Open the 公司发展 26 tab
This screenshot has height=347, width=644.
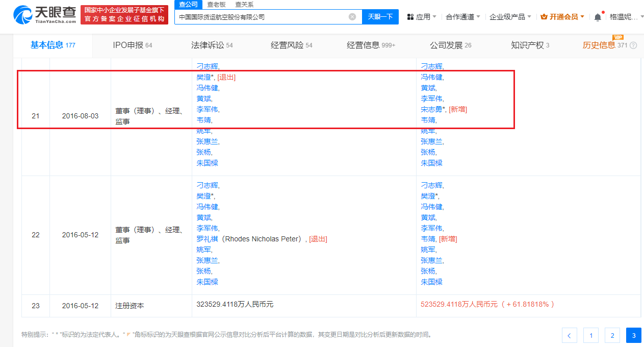pos(451,45)
